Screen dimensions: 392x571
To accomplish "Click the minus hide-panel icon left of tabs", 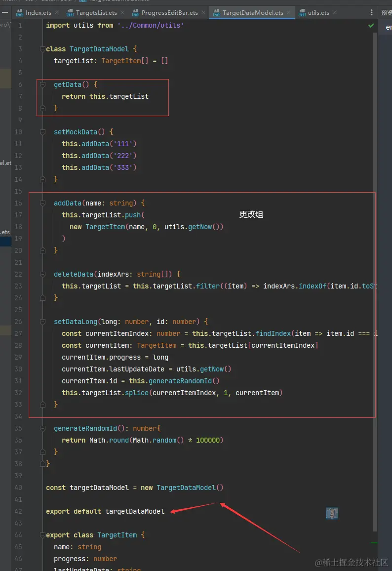I will click(5, 12).
